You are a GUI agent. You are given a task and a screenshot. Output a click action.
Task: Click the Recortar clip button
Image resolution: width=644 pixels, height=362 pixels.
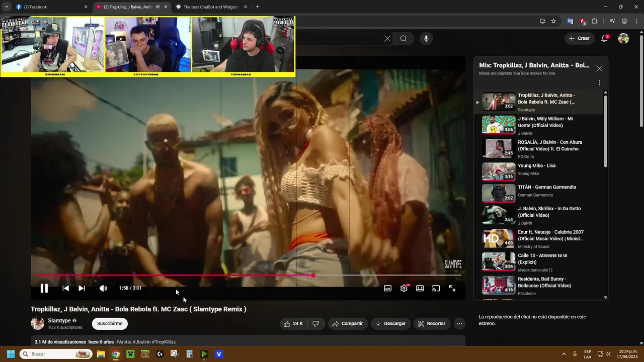(x=432, y=324)
